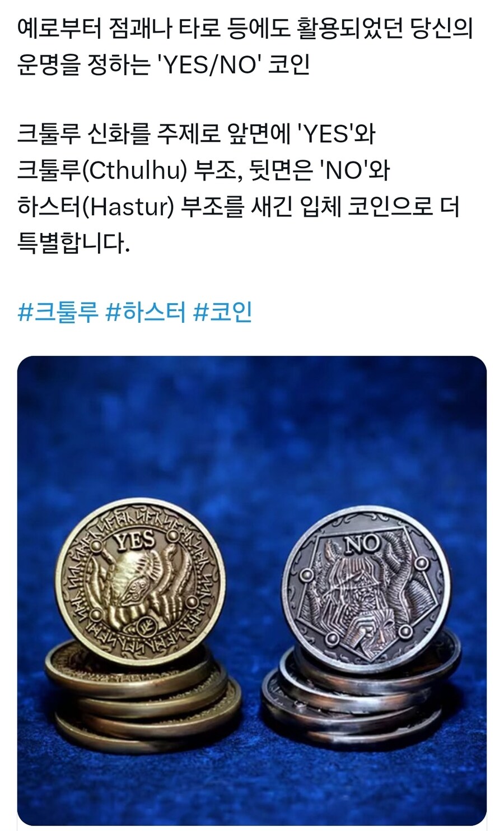Open the #하스터 hashtag link
The width and height of the screenshot is (504, 831).
[145, 312]
